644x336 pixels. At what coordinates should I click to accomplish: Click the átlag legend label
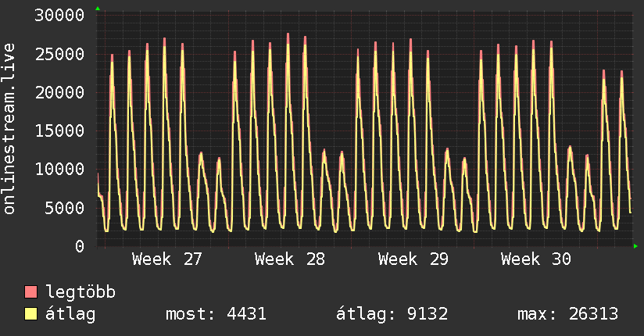click(x=70, y=314)
